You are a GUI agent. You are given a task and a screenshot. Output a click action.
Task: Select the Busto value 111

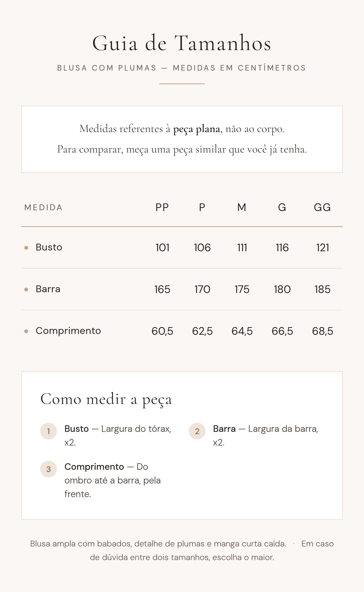pos(242,247)
